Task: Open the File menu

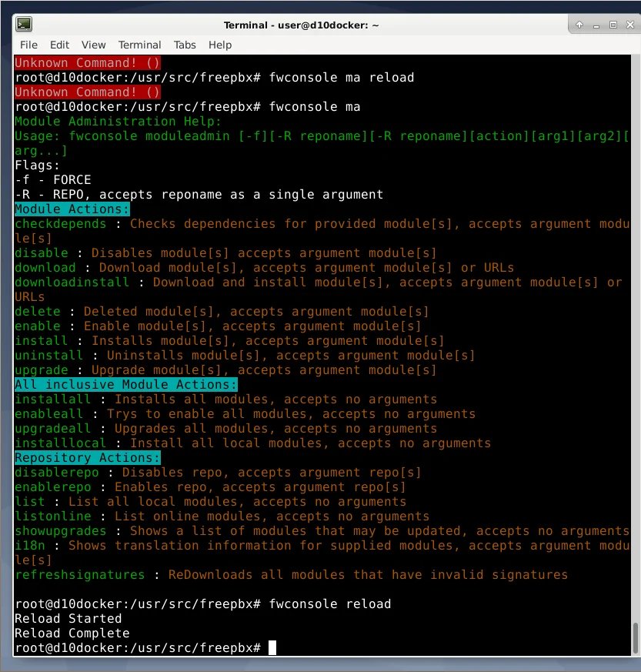Action: [28, 45]
